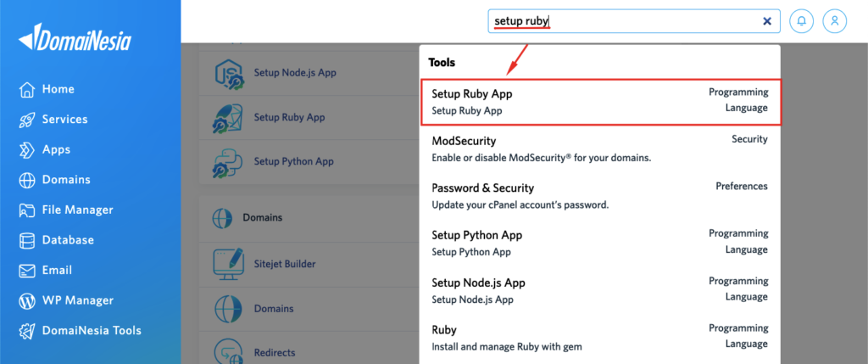This screenshot has height=364, width=868.
Task: Open the user profile icon
Action: 835,21
